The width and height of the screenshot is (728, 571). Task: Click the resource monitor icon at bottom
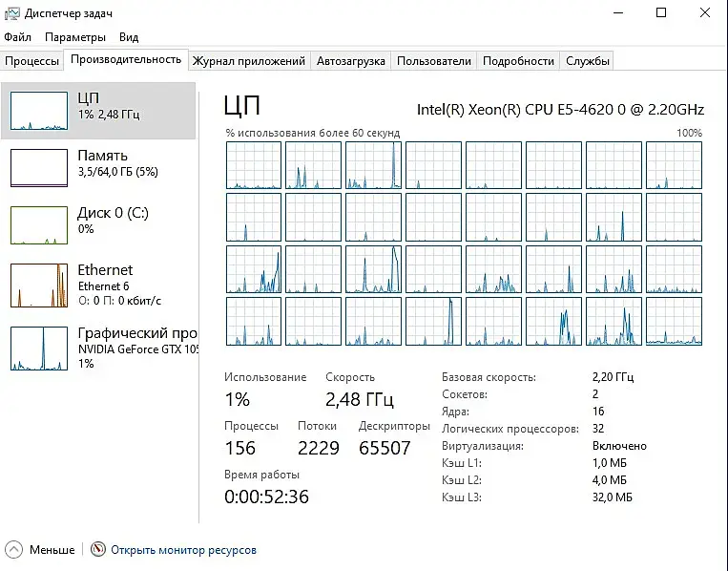pos(98,550)
